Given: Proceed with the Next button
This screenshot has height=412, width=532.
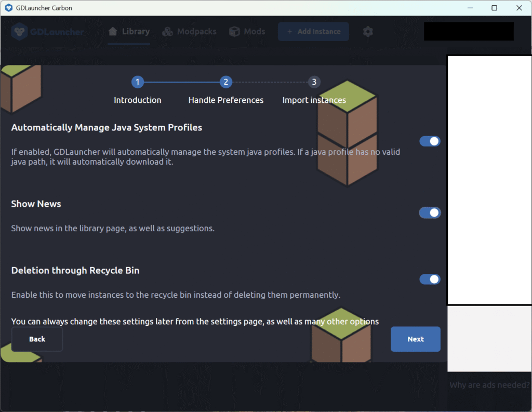Looking at the screenshot, I should pyautogui.click(x=415, y=339).
